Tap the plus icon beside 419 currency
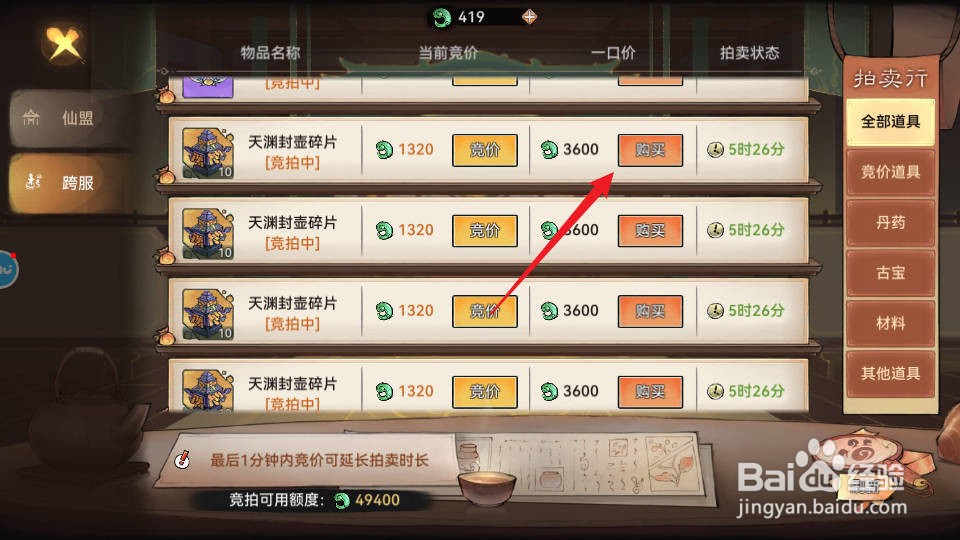960x540 pixels. coord(530,17)
